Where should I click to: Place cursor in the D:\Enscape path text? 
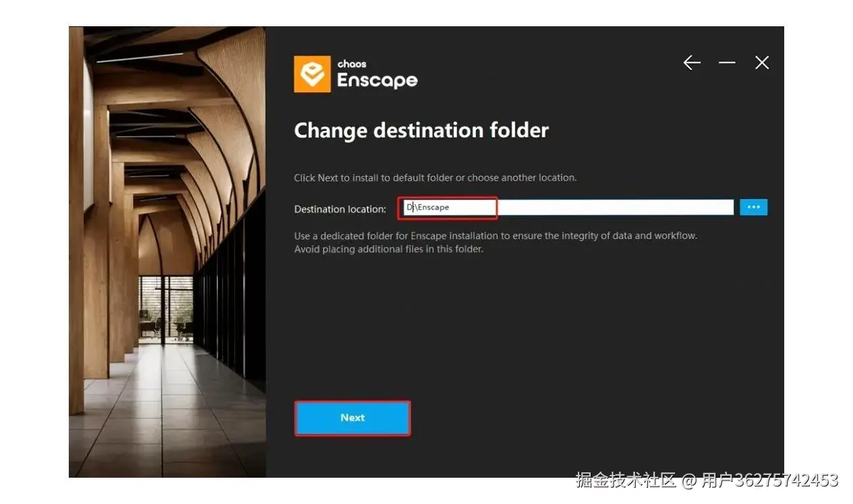coord(428,208)
